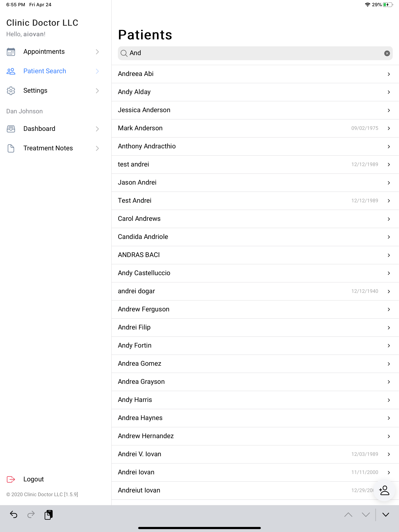
Task: Select patient Andrei Iovan born 11/11/2000
Action: click(255, 473)
